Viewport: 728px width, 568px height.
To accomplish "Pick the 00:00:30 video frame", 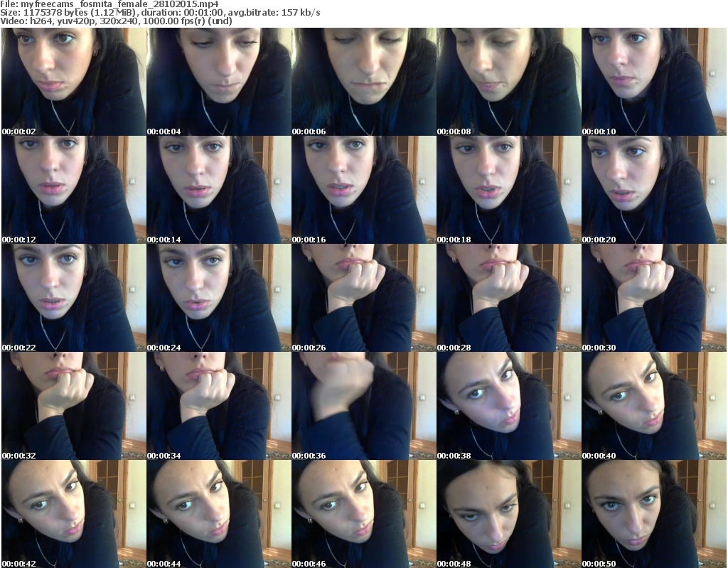I will point(654,298).
